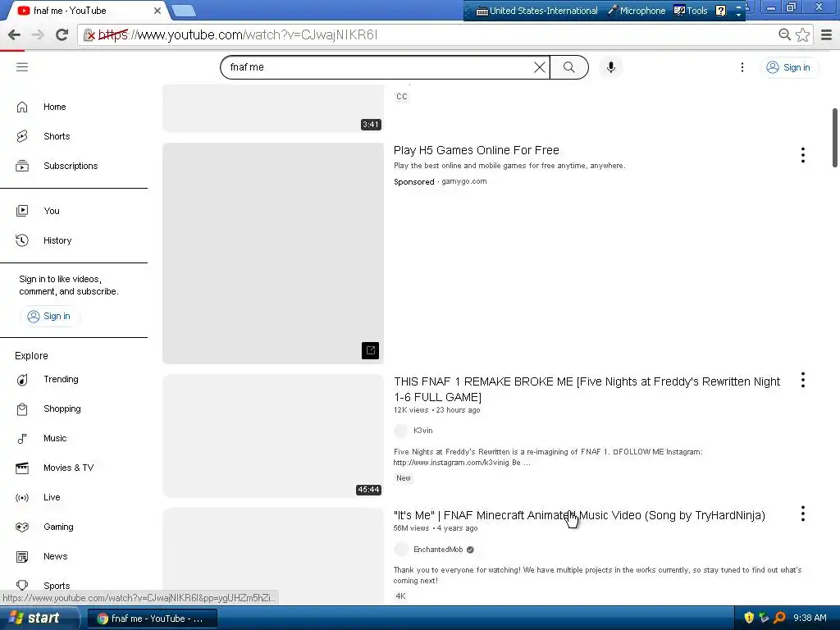
Task: Open "It's Me" FNAF Minecraft video title
Action: [579, 515]
